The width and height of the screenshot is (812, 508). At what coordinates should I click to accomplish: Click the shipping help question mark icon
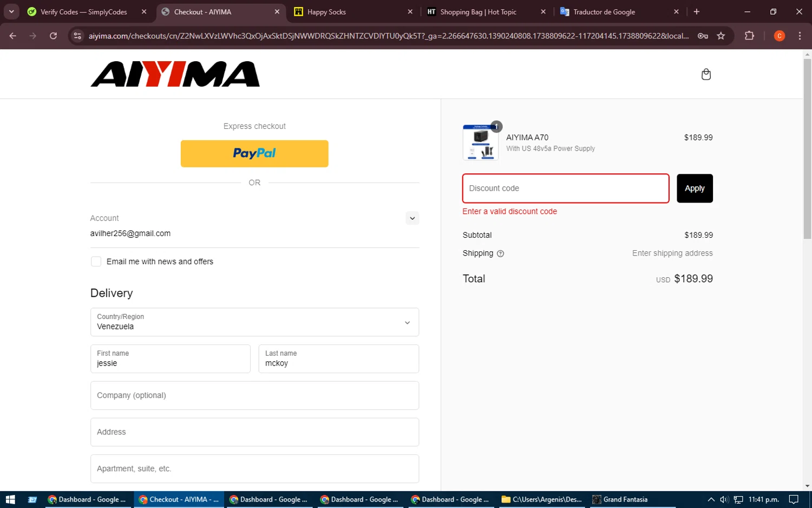[500, 253]
